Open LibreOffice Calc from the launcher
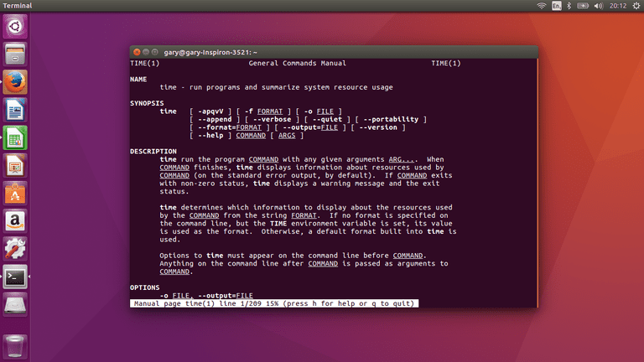The height and width of the screenshot is (362, 644). pos(15,138)
